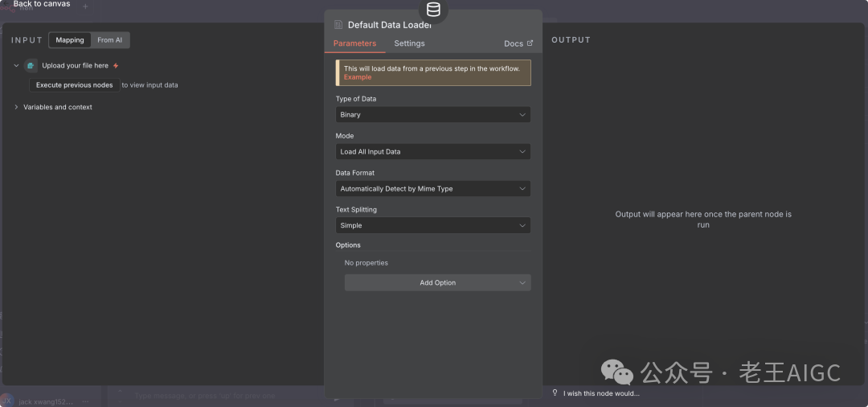Switch input to From AI mode
This screenshot has width=868, height=407.
(x=109, y=40)
